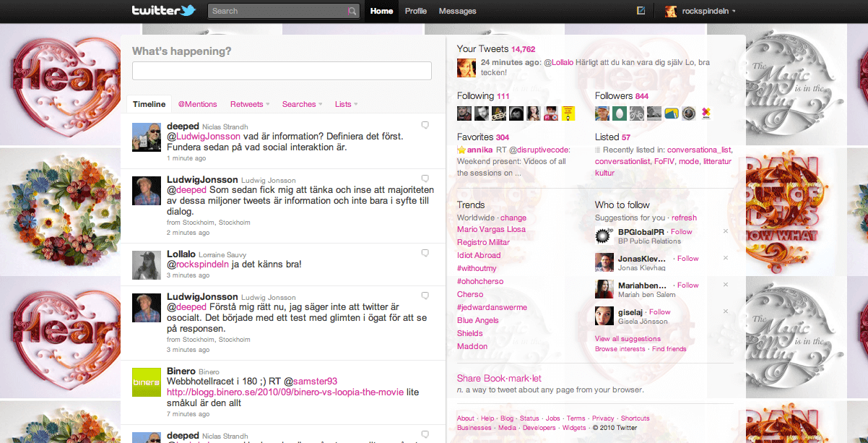
Task: Click 'View all suggestions' link
Action: point(627,338)
